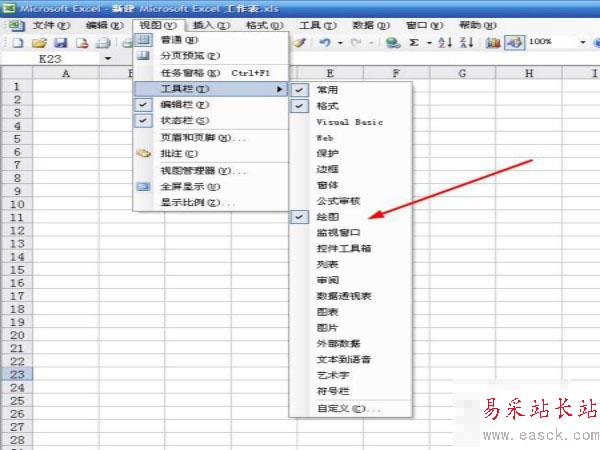Image resolution: width=600 pixels, height=450 pixels.
Task: Click the Format Painter brush icon
Action: tap(300, 42)
